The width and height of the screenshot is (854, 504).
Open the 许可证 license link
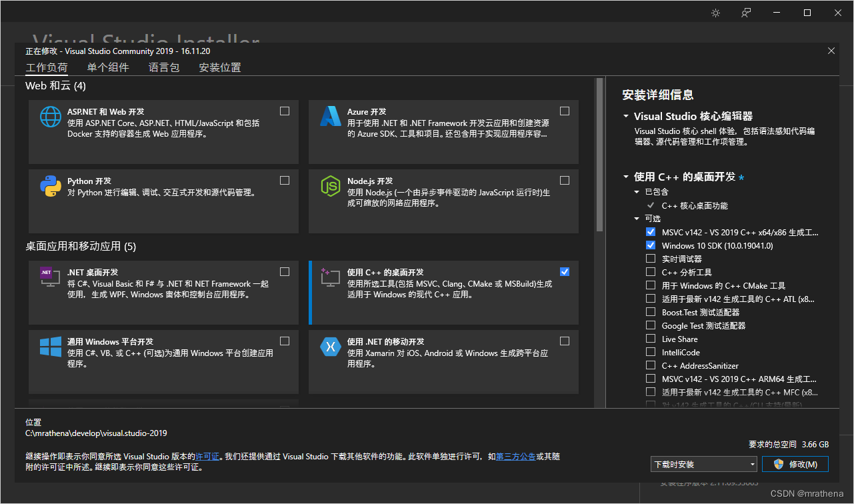click(x=207, y=457)
